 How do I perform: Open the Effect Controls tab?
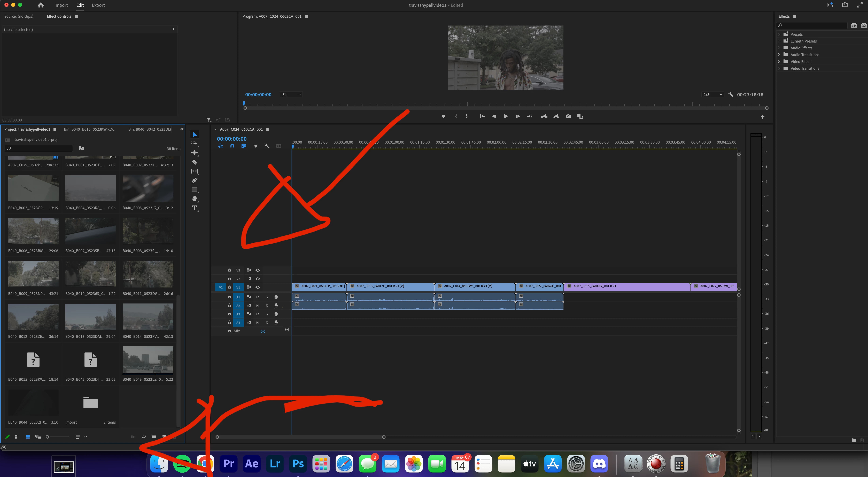59,16
